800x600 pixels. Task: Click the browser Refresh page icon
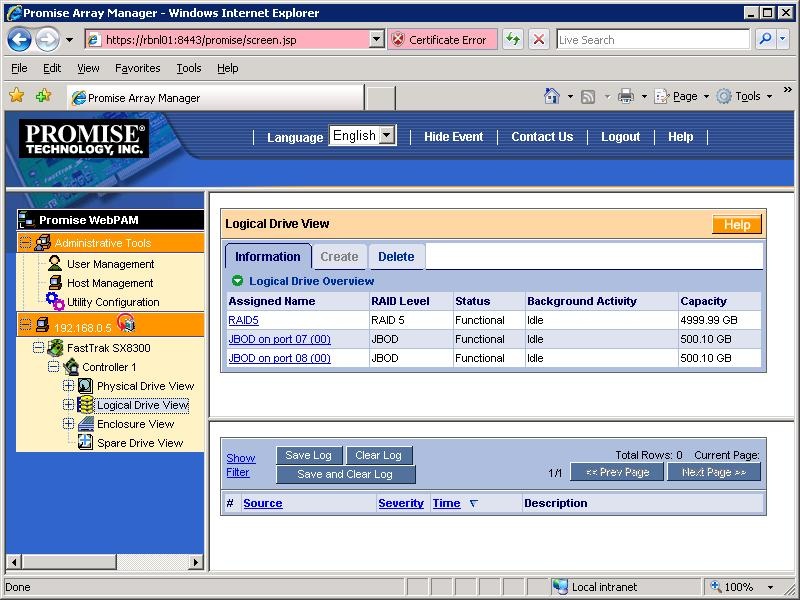513,40
